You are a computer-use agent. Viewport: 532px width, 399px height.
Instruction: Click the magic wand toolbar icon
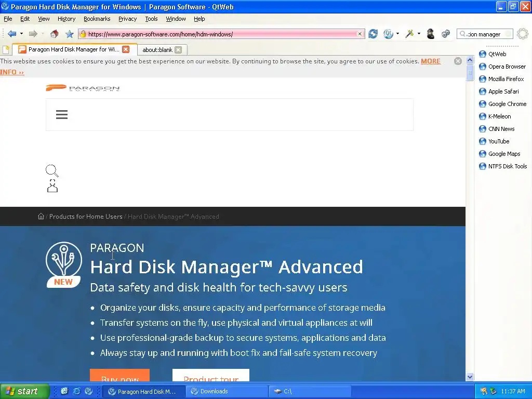pos(409,34)
